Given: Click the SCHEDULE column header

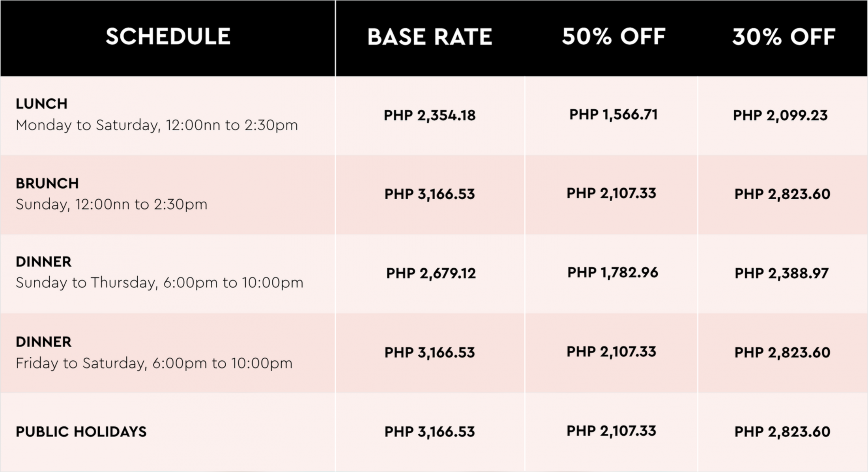Looking at the screenshot, I should pos(168,37).
